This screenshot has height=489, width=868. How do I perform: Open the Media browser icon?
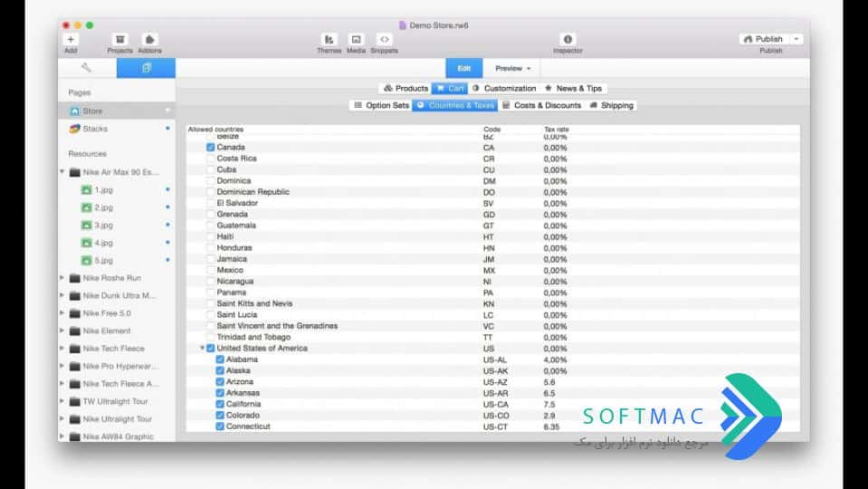coord(356,39)
